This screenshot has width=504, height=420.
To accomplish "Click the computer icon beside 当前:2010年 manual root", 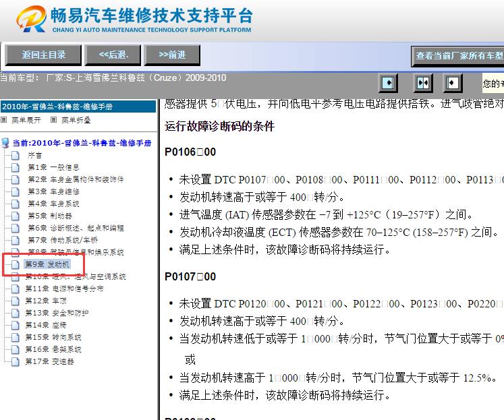I will coord(5,143).
